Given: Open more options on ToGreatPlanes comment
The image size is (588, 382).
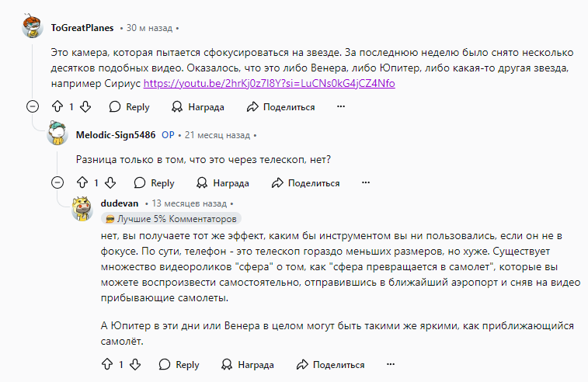Looking at the screenshot, I should [x=340, y=107].
